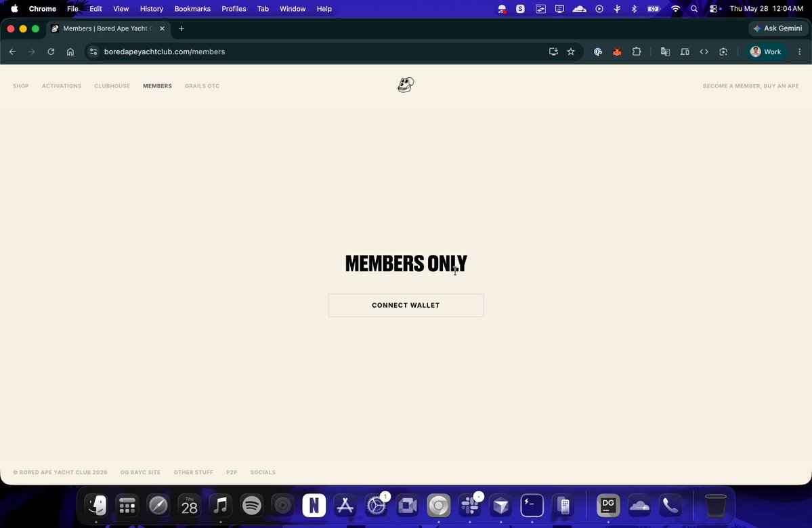Click the Ask Gemini button

click(778, 28)
